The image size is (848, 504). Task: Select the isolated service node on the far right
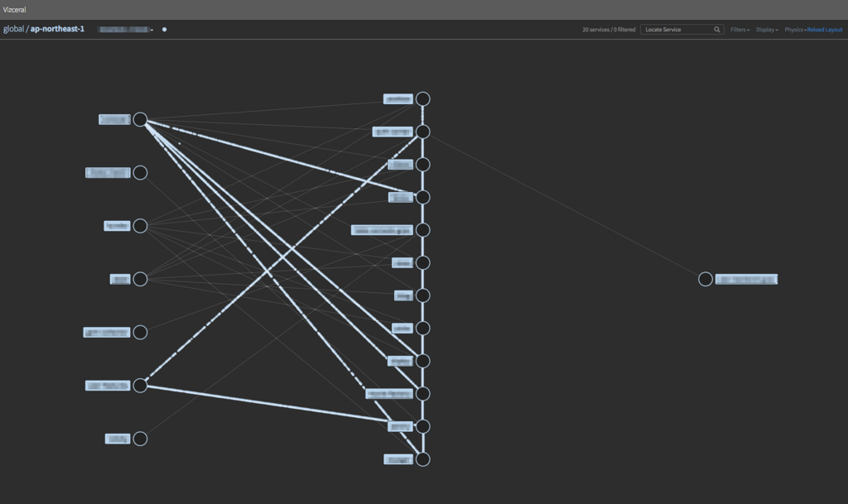coord(705,279)
